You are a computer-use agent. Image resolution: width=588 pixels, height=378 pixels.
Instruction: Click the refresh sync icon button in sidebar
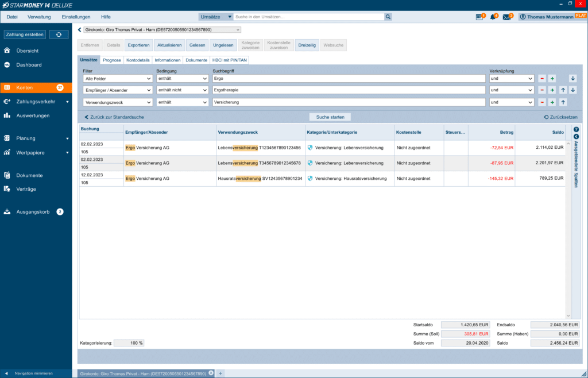pyautogui.click(x=59, y=34)
